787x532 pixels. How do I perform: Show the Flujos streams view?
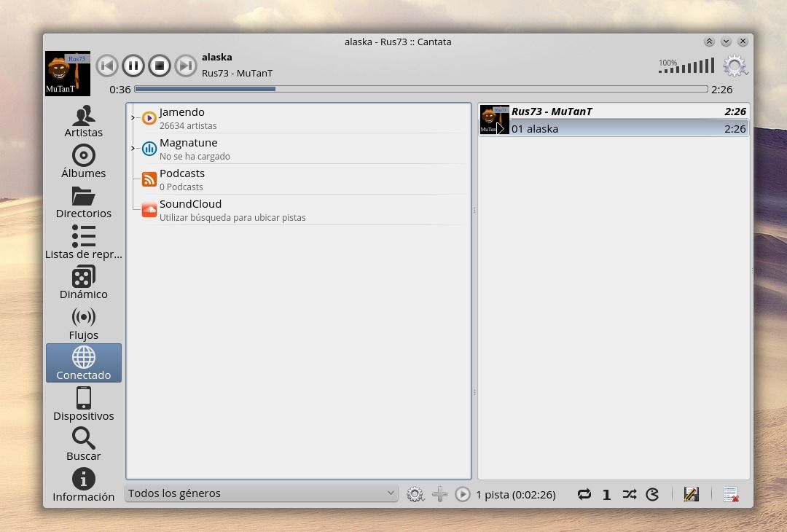pyautogui.click(x=83, y=324)
